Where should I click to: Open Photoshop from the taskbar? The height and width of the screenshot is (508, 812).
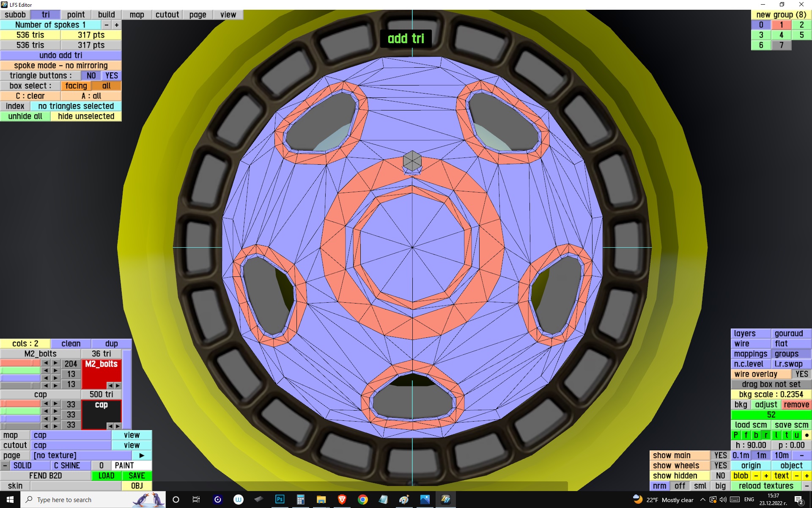(280, 500)
